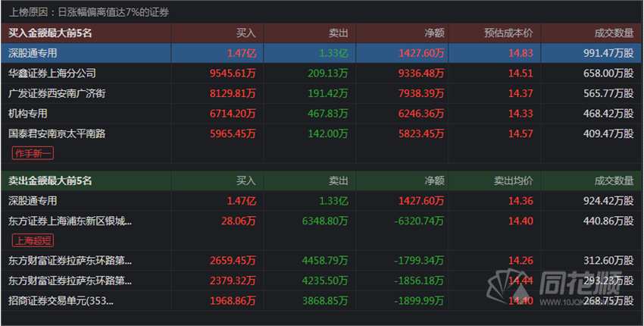Image resolution: width=644 pixels, height=326 pixels.
Task: Click 买入 column header in sell table
Action: click(246, 180)
